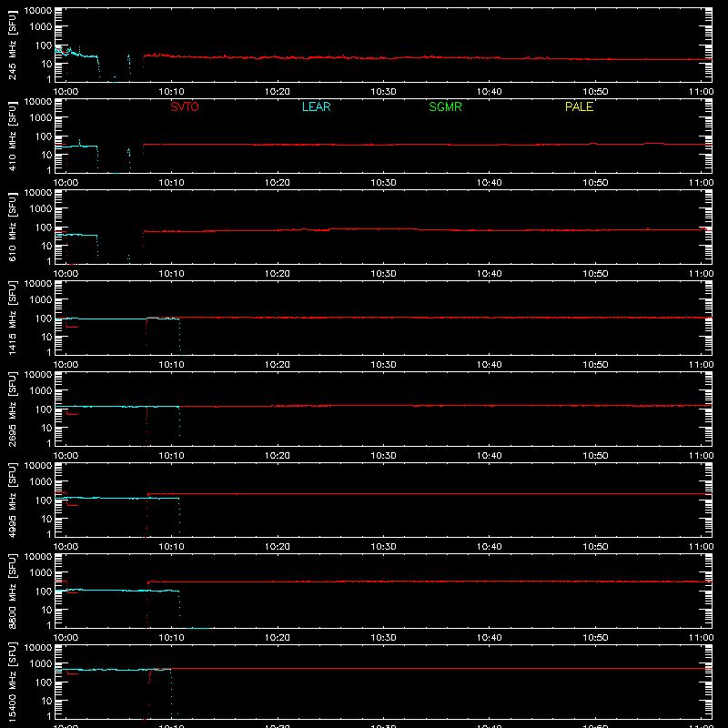This screenshot has width=728, height=728.
Task: Click the red SVTO legend label
Action: [185, 106]
